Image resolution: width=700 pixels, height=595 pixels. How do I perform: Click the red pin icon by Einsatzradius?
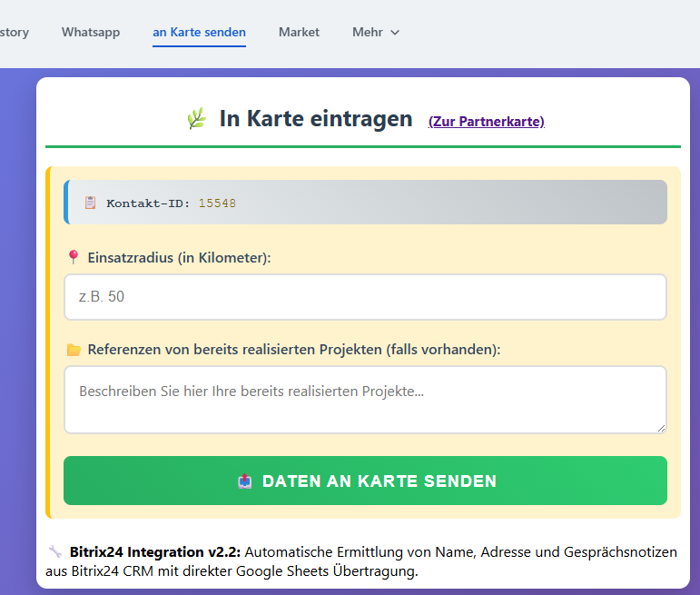pyautogui.click(x=74, y=258)
